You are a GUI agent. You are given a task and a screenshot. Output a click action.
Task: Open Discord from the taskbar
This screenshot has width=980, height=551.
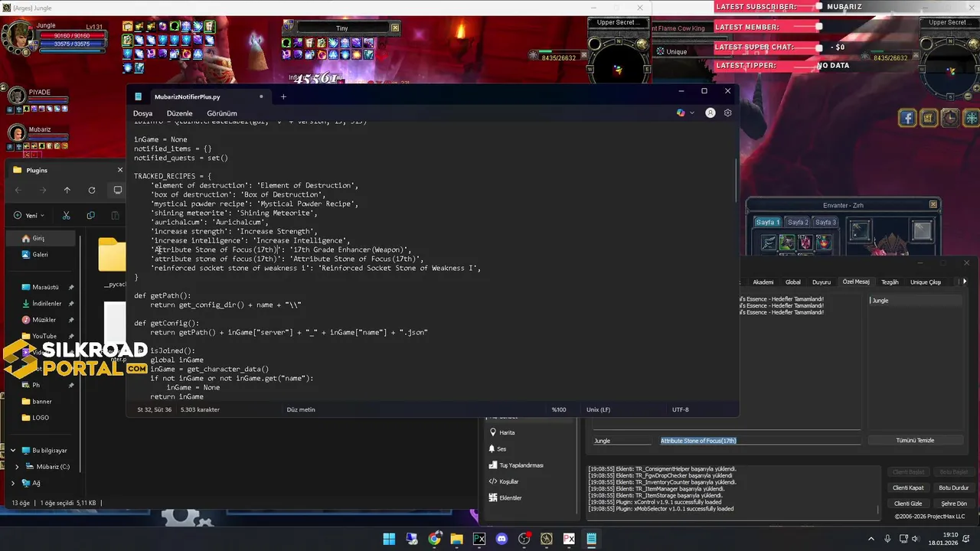[x=501, y=539]
